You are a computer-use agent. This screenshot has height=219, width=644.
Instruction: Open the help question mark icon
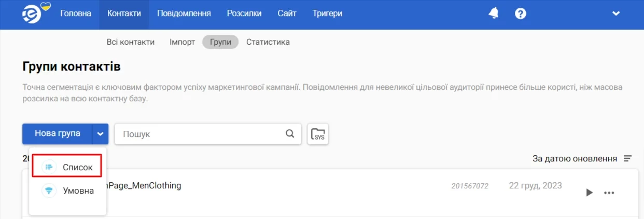coord(521,13)
